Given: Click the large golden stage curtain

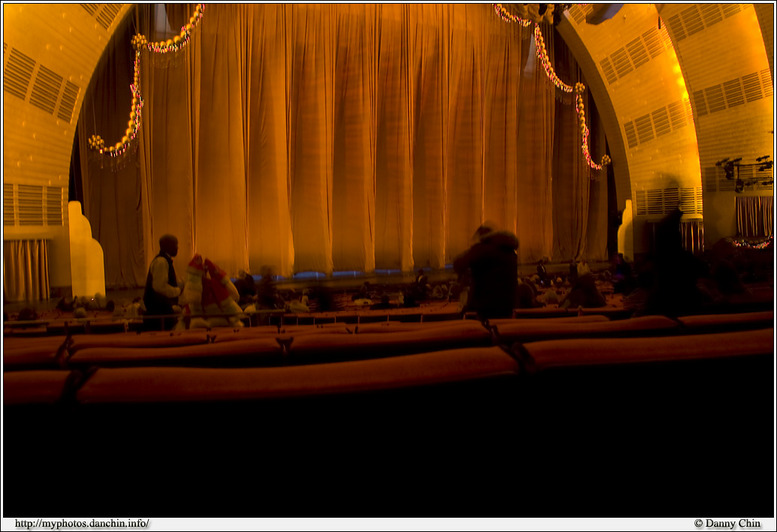Looking at the screenshot, I should point(350,140).
